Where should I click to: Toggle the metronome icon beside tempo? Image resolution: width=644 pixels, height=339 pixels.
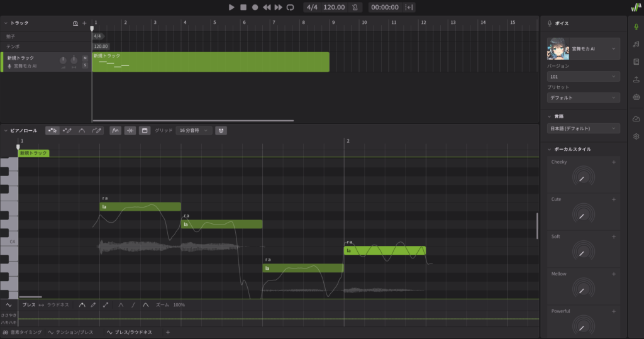[355, 7]
